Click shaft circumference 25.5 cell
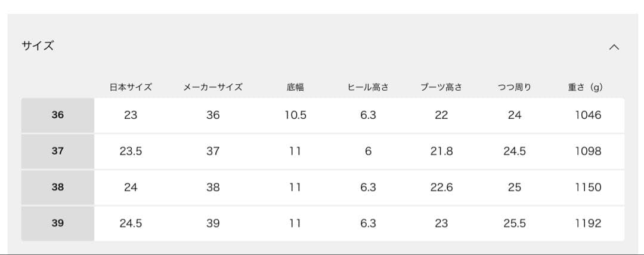The image size is (644, 255). pos(515,223)
